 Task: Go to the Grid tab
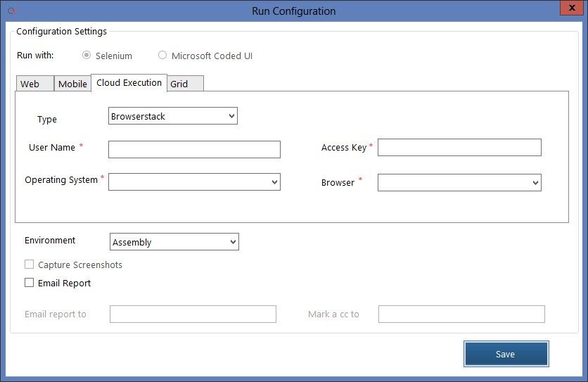pos(185,83)
